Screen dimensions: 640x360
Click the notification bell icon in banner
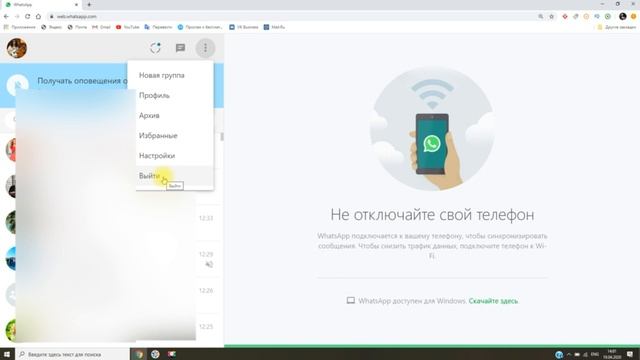(18, 85)
